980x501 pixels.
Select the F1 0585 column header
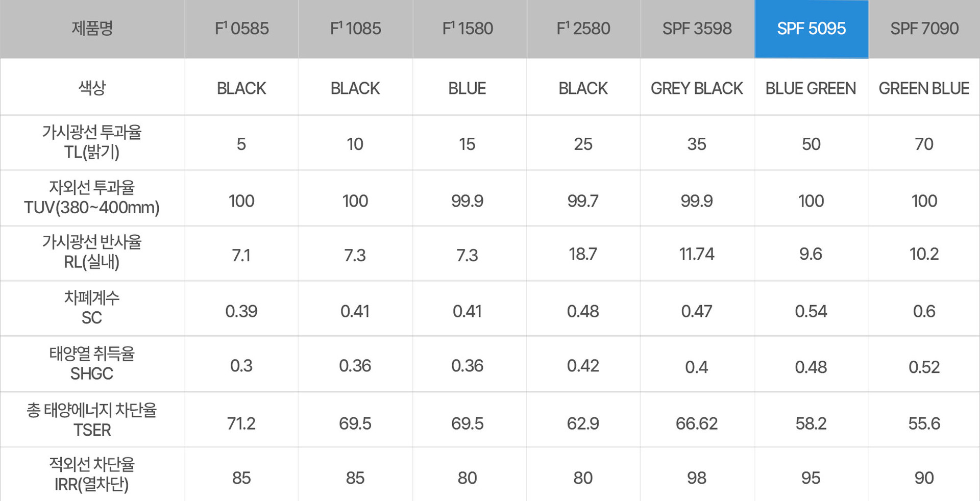(x=241, y=29)
